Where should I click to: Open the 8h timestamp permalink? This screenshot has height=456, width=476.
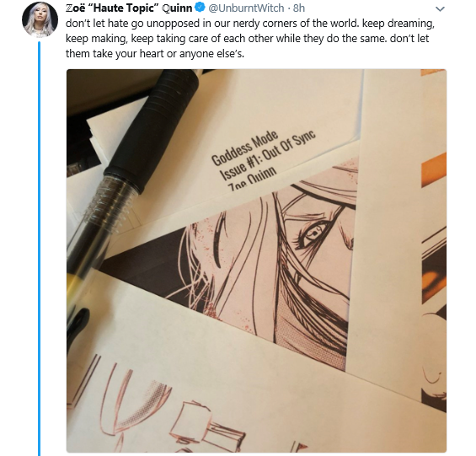[x=299, y=8]
